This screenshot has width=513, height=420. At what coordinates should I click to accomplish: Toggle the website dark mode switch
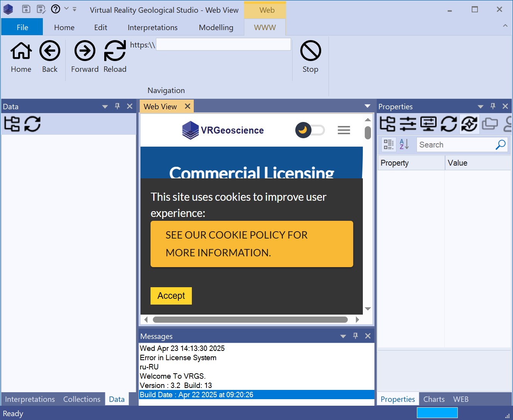click(x=310, y=130)
